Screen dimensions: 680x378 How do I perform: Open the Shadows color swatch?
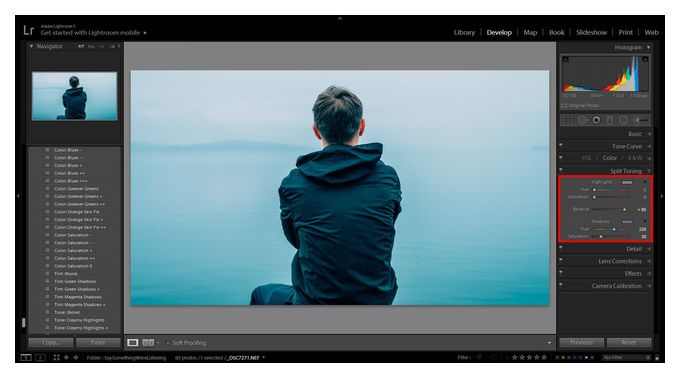627,222
